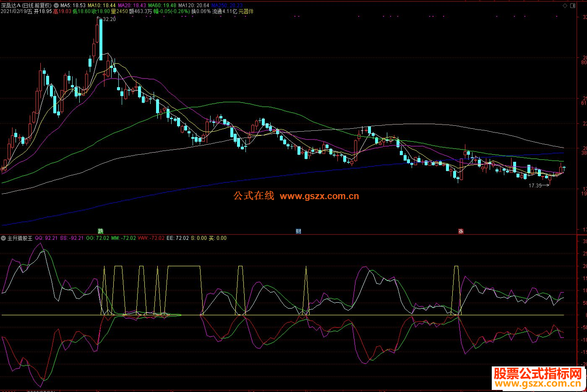Click the 主升猎股王 indicator name
Screen dimensions: 587x392
[20, 238]
